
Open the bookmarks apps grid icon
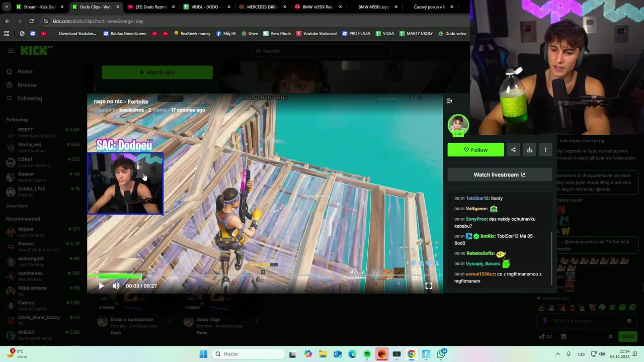point(7,34)
